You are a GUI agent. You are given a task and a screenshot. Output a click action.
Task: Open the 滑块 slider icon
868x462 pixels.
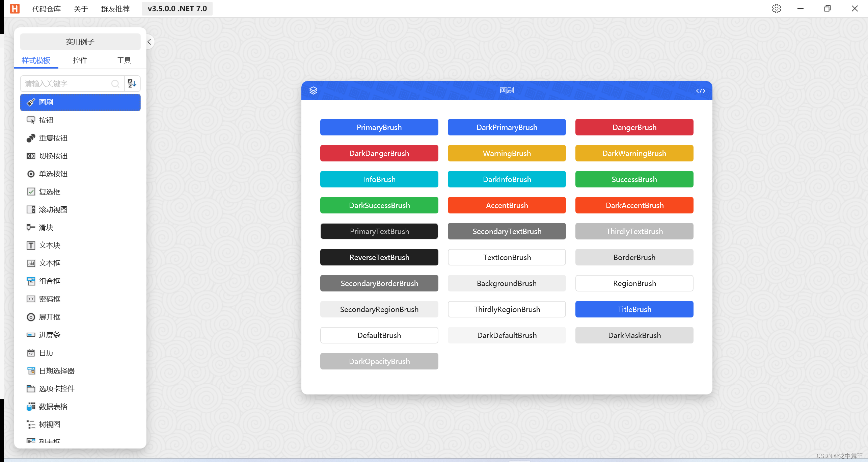click(31, 227)
